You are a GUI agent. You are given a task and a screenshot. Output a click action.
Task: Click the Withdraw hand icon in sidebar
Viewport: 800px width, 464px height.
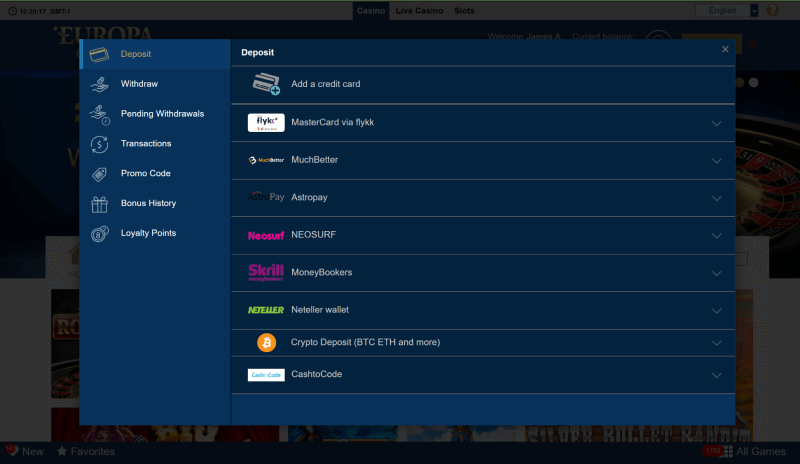pos(99,84)
